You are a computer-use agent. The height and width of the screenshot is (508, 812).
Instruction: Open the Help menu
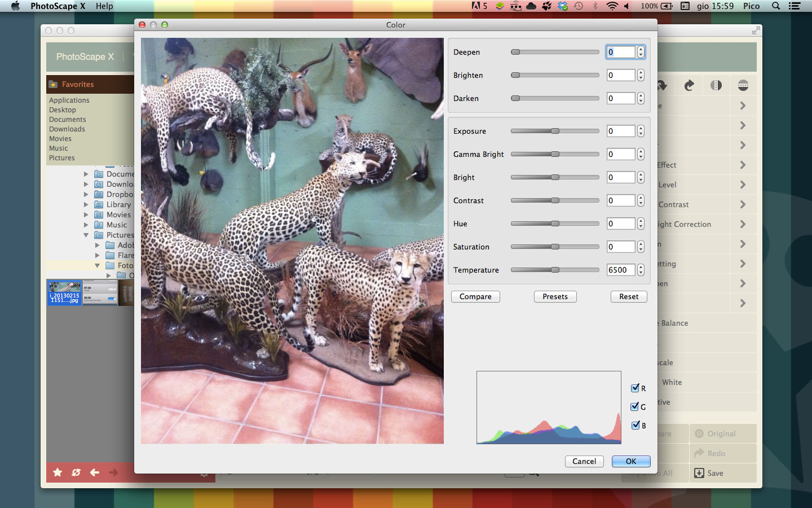click(104, 6)
